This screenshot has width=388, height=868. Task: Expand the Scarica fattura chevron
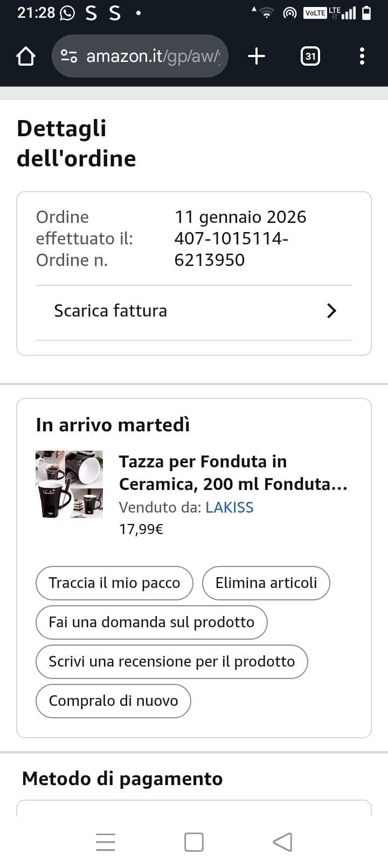tap(331, 311)
